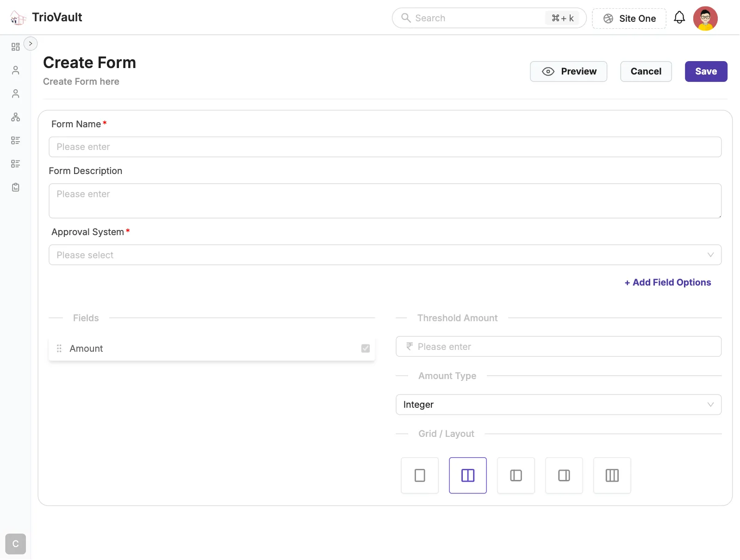Select the left-sidebar layout option
Image resolution: width=740 pixels, height=560 pixels.
[516, 475]
